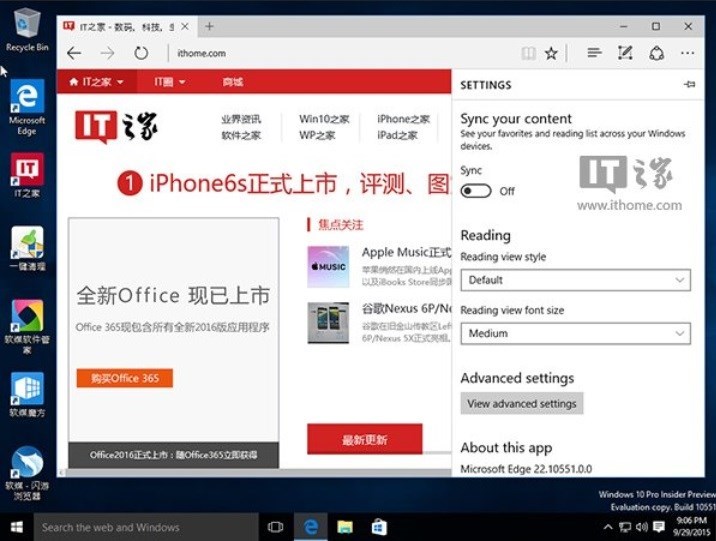716x541 pixels.
Task: Open Reading view font size Medium dropdown
Action: pyautogui.click(x=575, y=333)
